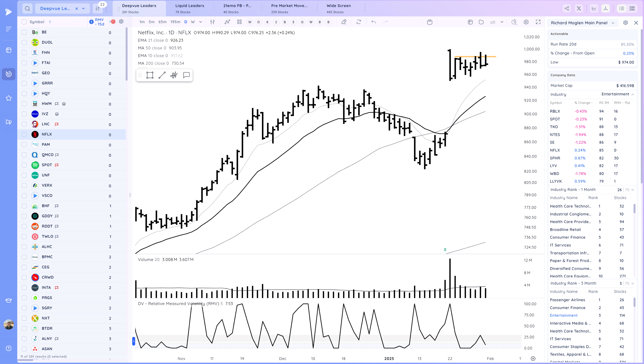Select the trend line drawing tool
This screenshot has height=364, width=644.
pos(162,75)
